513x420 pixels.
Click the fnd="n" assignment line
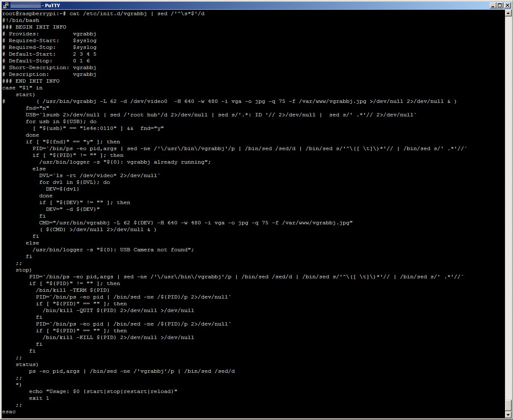tap(38, 108)
